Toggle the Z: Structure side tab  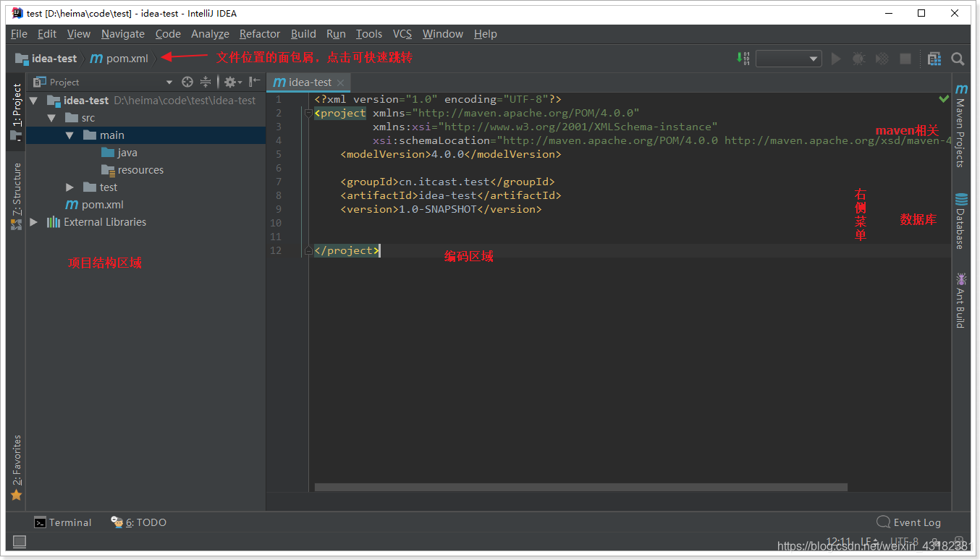(x=16, y=195)
